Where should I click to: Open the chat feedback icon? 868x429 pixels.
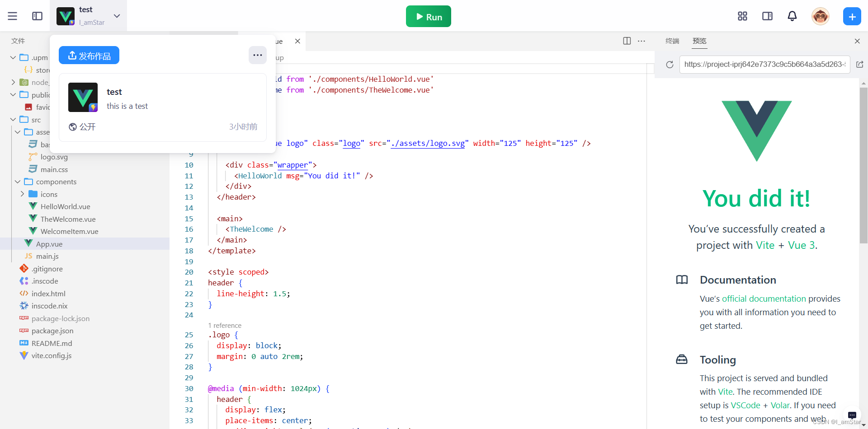[852, 415]
